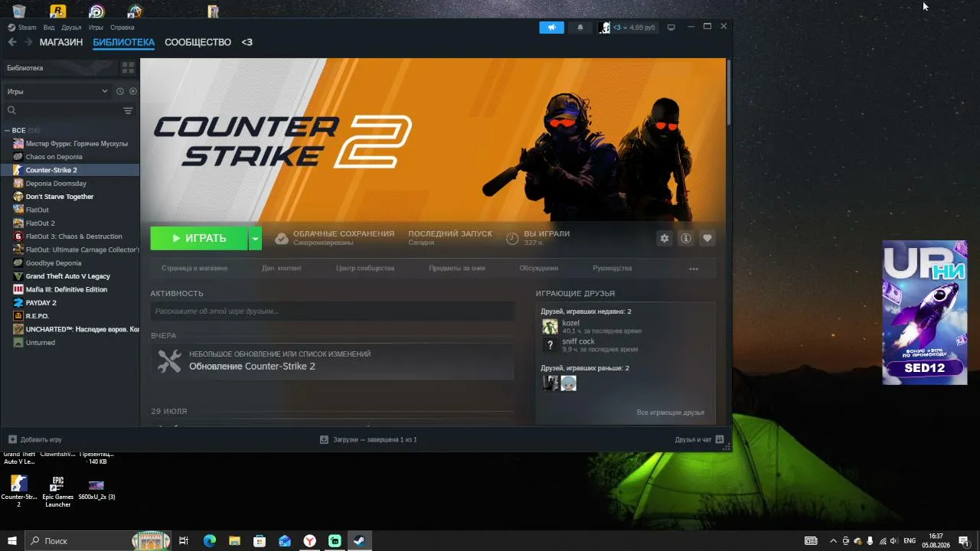Open Страница в магазине link
This screenshot has width=980, height=551.
point(194,269)
